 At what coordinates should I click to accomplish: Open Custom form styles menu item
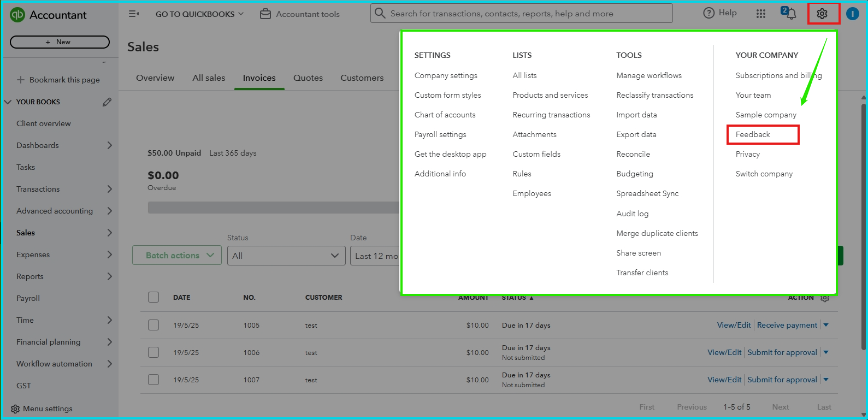tap(447, 95)
